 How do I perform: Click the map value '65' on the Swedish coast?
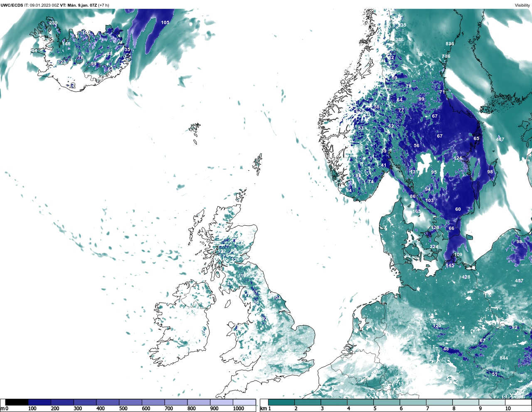coord(476,139)
